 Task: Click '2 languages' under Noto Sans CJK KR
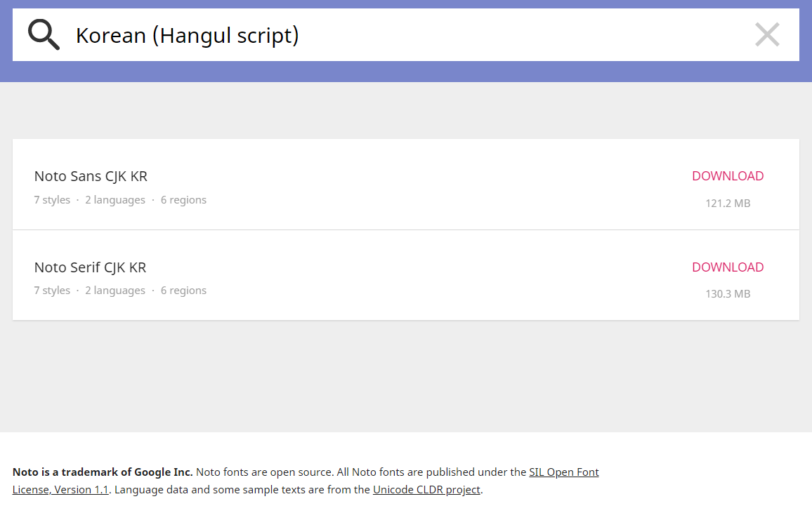click(115, 200)
